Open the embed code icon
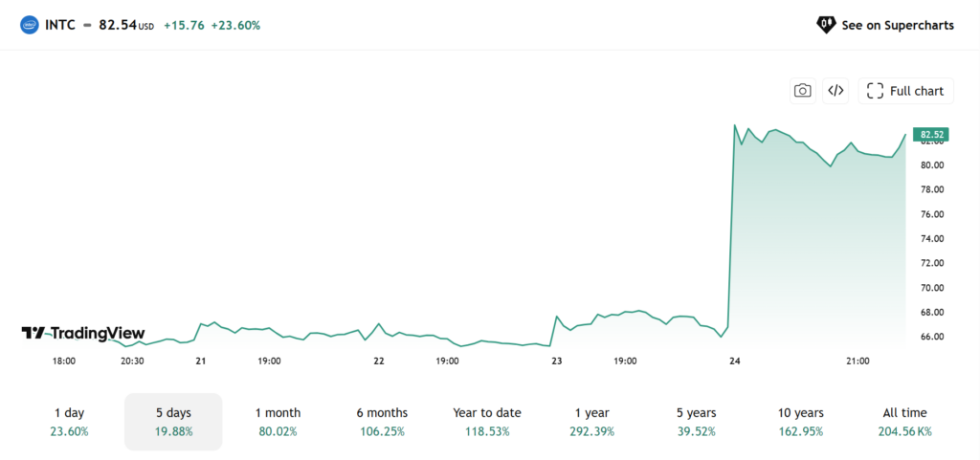Screen dimensions: 980x460 [835, 91]
